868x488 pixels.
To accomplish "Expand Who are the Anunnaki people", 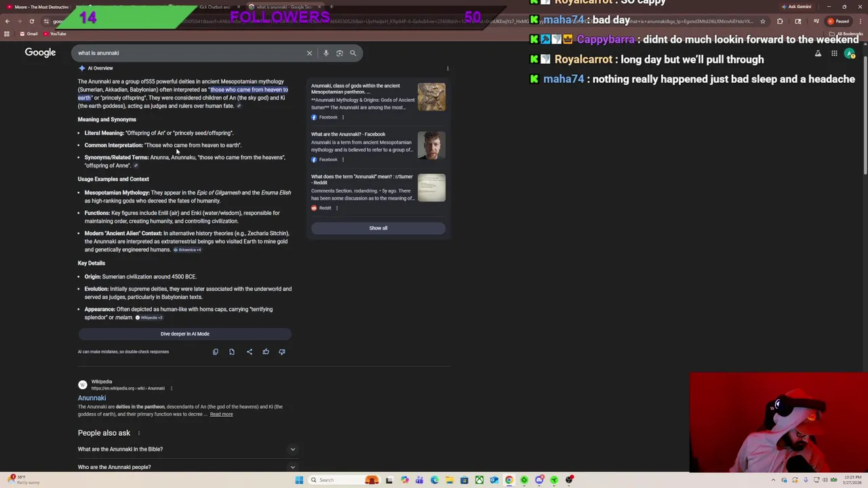I will [187, 467].
